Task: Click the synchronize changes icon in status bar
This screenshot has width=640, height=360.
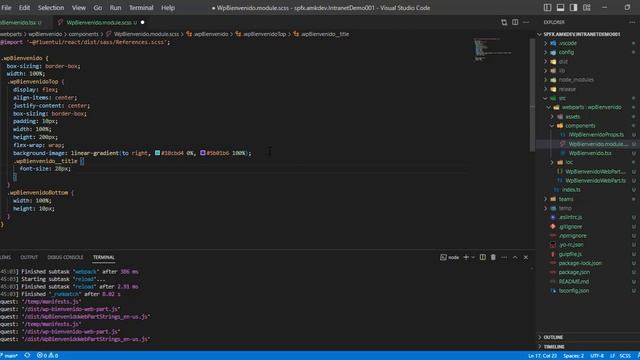Action: click(27, 356)
